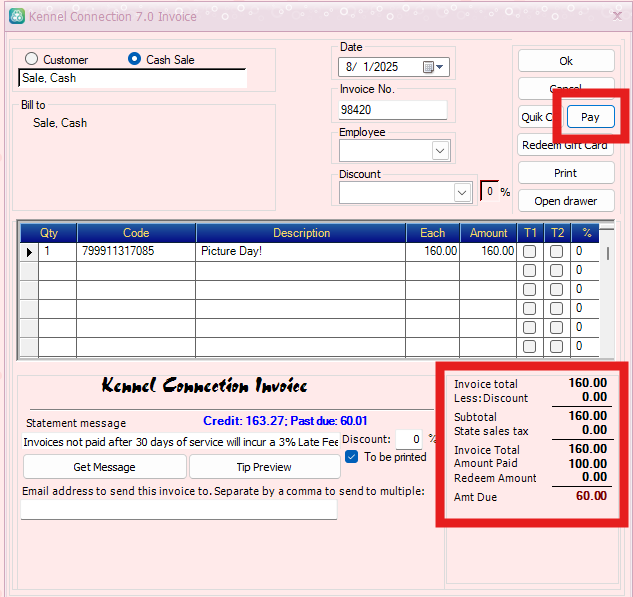Expand the Employee dropdown

[440, 151]
